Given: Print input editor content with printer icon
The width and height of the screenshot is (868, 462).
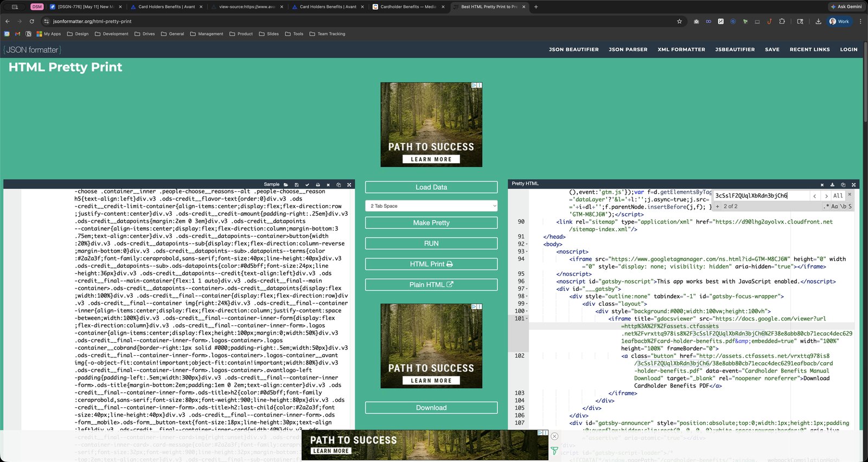Looking at the screenshot, I should [x=318, y=185].
